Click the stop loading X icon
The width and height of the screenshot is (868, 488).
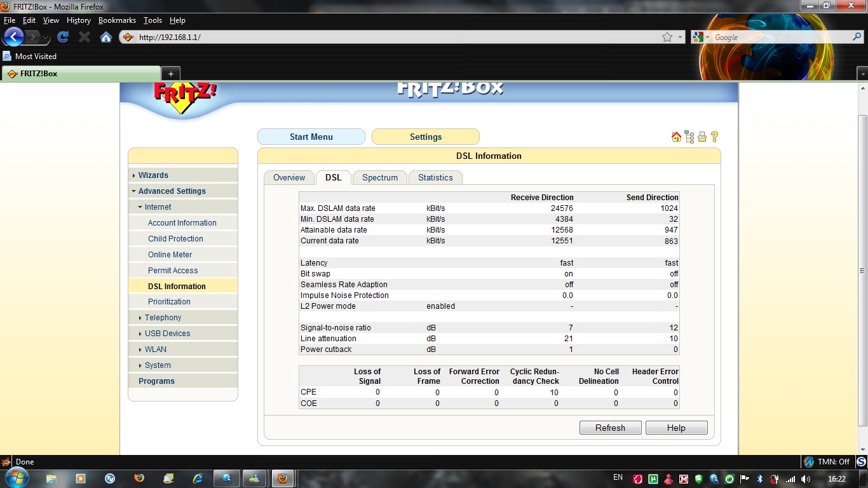coord(84,37)
